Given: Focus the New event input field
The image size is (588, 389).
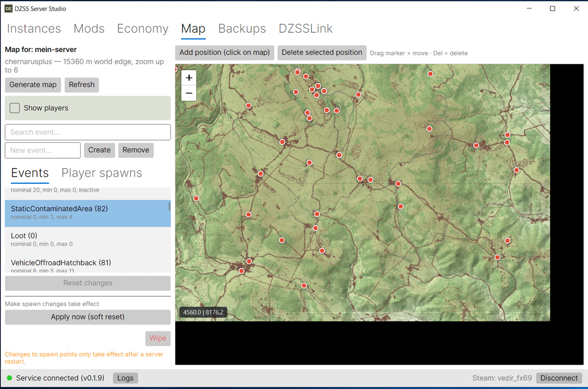Looking at the screenshot, I should 43,150.
